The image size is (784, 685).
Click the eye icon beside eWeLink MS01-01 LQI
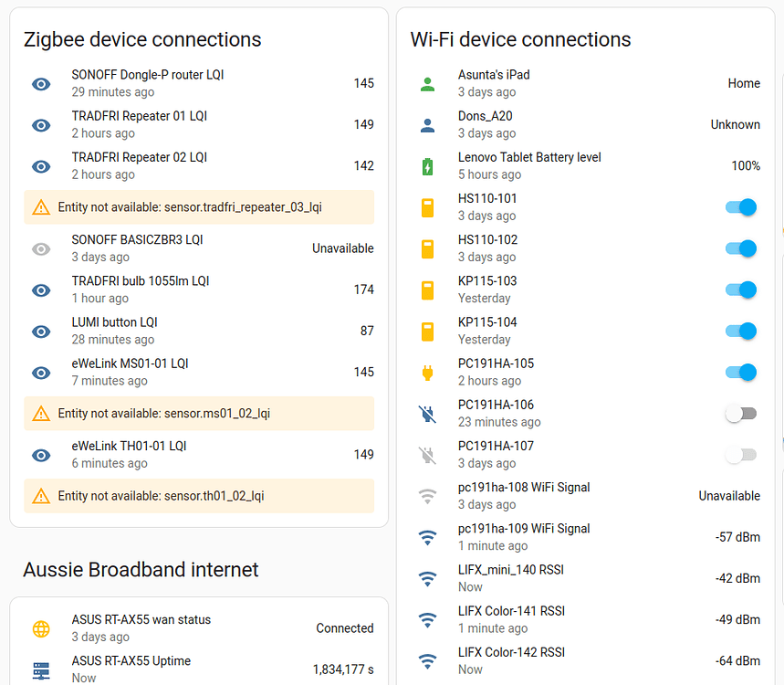(41, 373)
